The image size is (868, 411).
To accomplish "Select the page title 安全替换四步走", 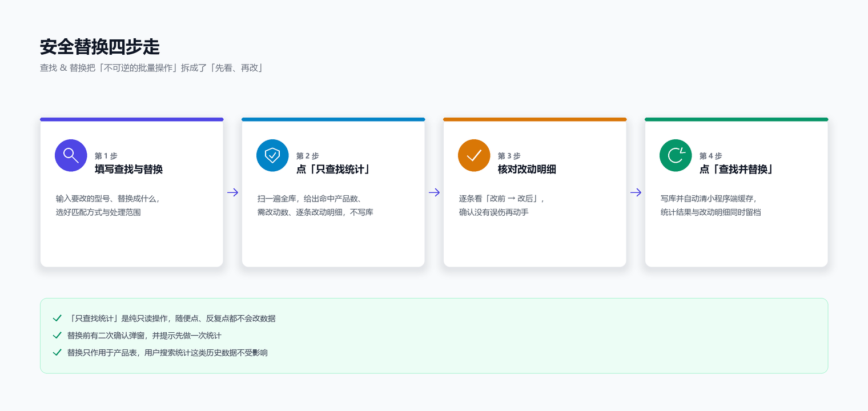I will 100,47.
